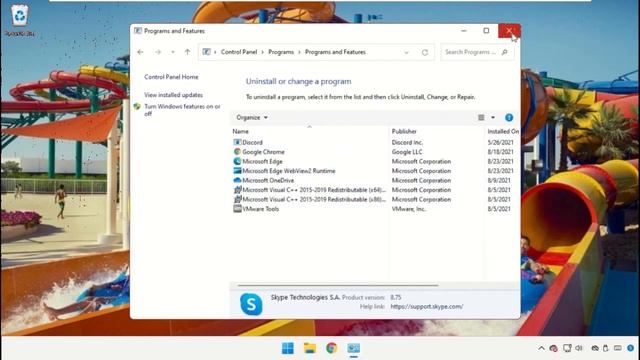Viewport: 640px width, 360px height.
Task: Select the Microsoft Edge program entry
Action: (262, 161)
